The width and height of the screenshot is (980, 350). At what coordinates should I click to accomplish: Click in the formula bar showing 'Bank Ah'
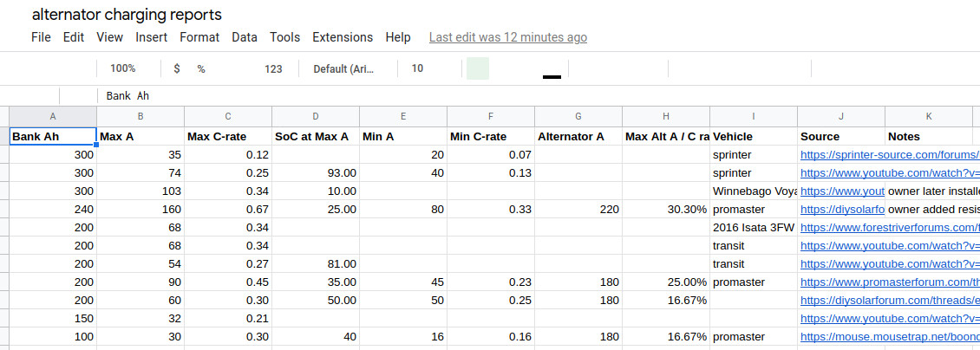pos(520,95)
